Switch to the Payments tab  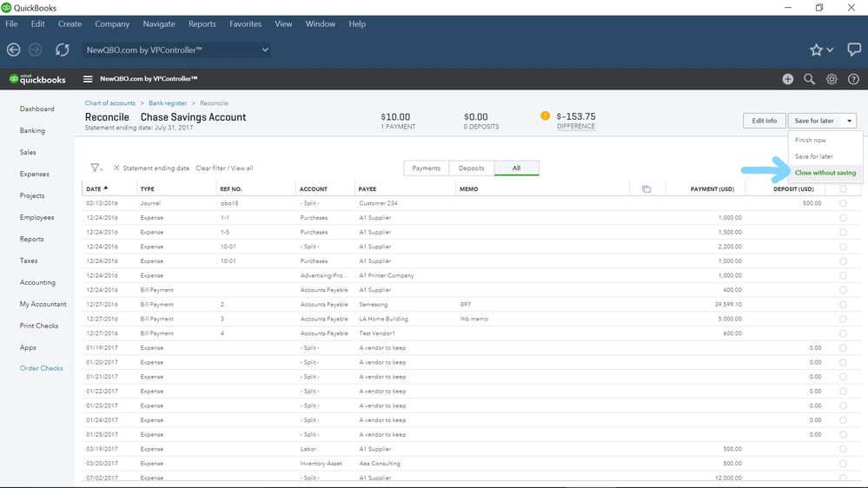pyautogui.click(x=427, y=168)
